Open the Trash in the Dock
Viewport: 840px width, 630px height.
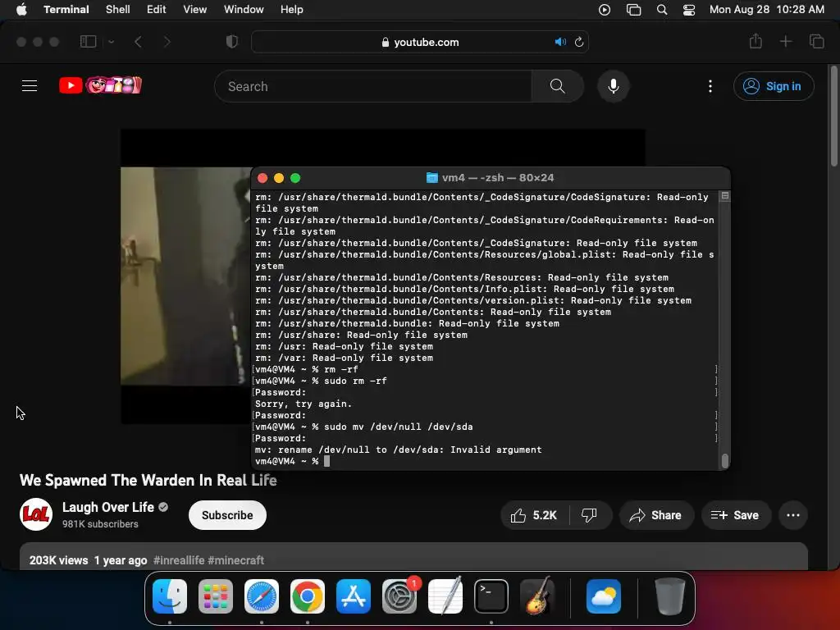coord(669,596)
